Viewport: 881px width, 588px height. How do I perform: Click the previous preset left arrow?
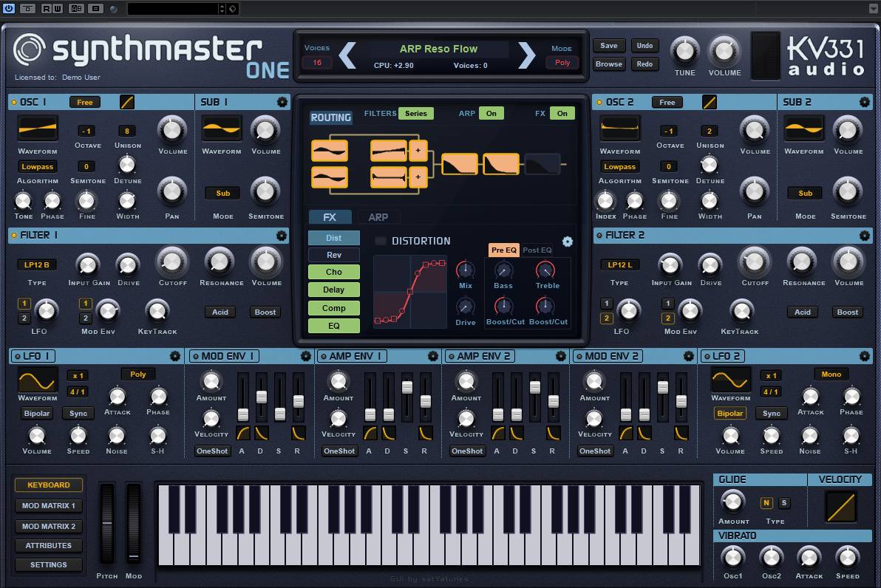tap(347, 55)
